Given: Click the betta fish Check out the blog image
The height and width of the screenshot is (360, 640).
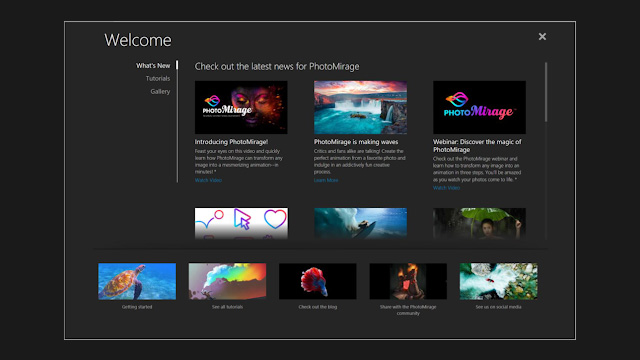Looking at the screenshot, I should click(318, 281).
